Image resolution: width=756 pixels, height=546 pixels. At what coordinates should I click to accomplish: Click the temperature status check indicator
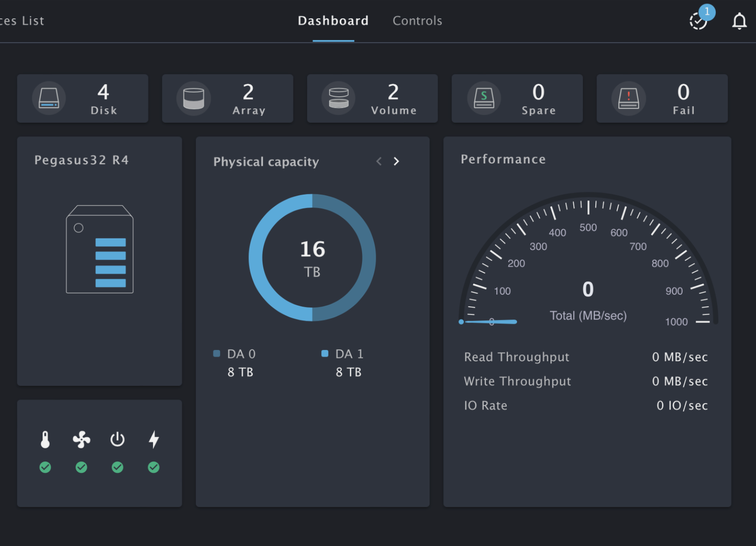45,467
